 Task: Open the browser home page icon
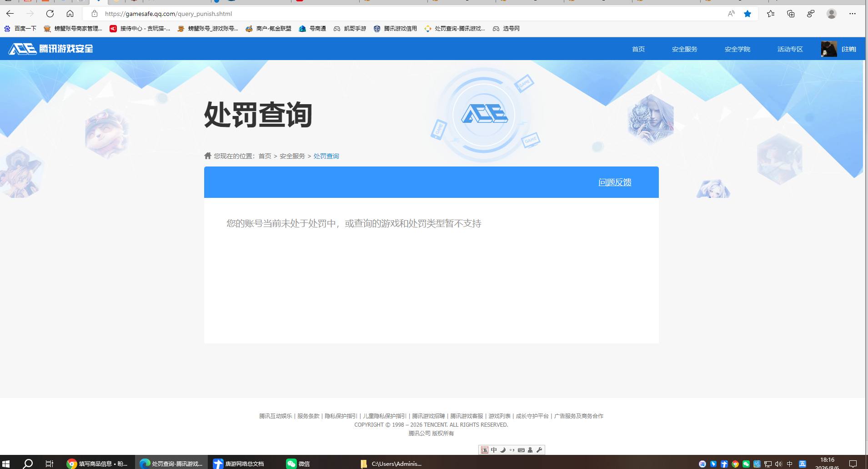point(70,14)
